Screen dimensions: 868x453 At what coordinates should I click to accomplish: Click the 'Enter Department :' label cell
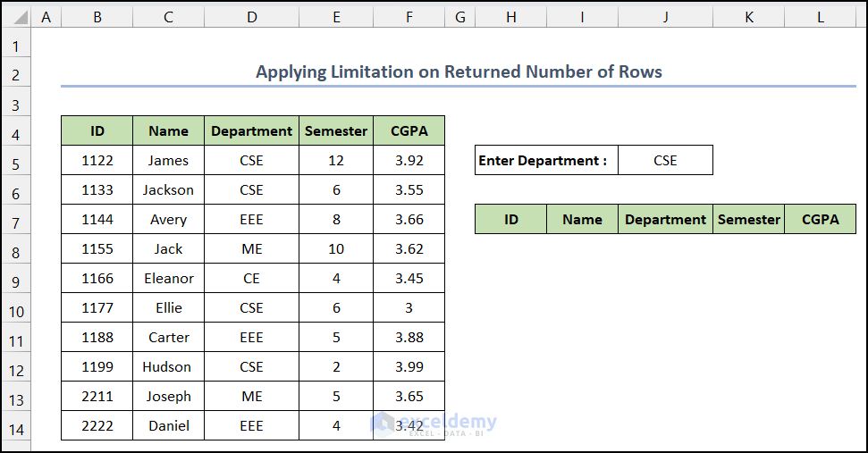[x=545, y=161]
